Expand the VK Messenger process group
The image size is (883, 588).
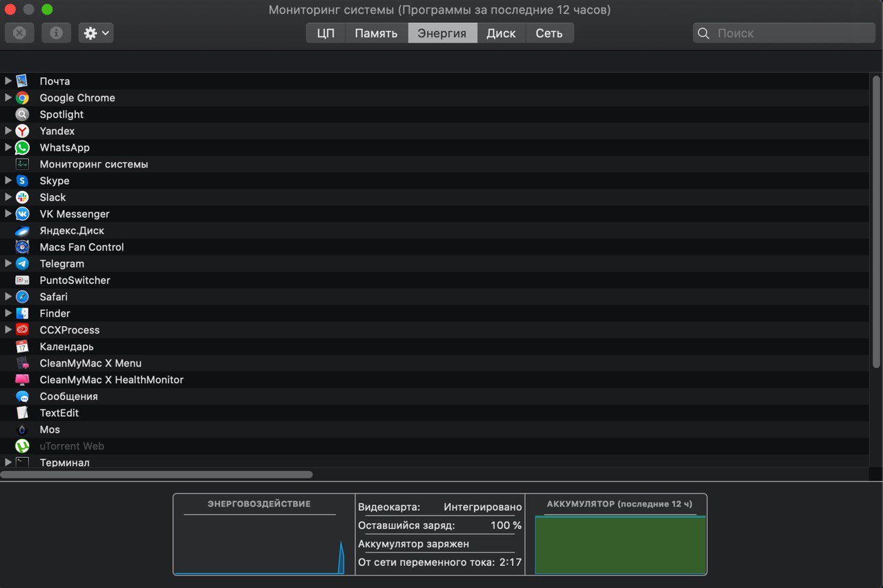tap(8, 213)
